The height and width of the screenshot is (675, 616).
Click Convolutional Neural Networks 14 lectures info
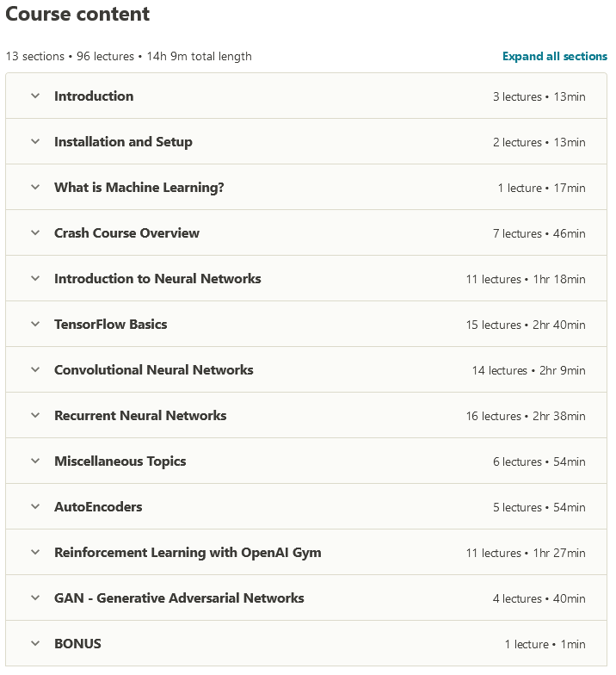pyautogui.click(x=528, y=370)
